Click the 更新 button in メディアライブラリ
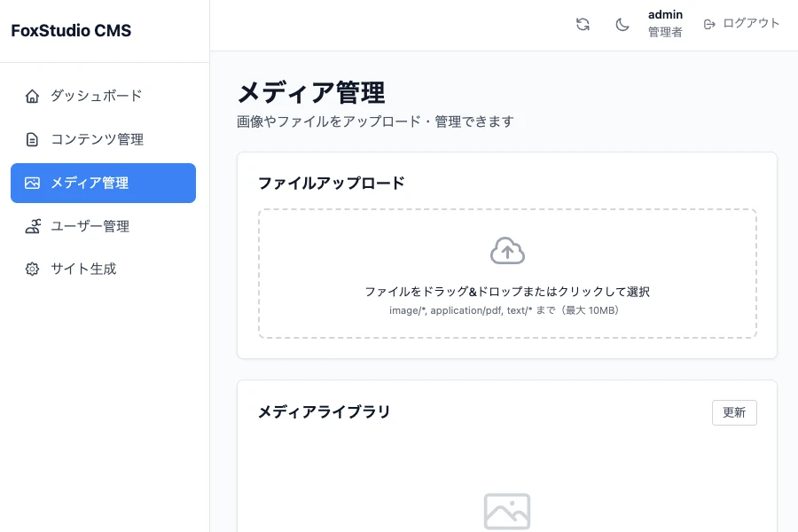The width and height of the screenshot is (798, 532). click(x=734, y=412)
